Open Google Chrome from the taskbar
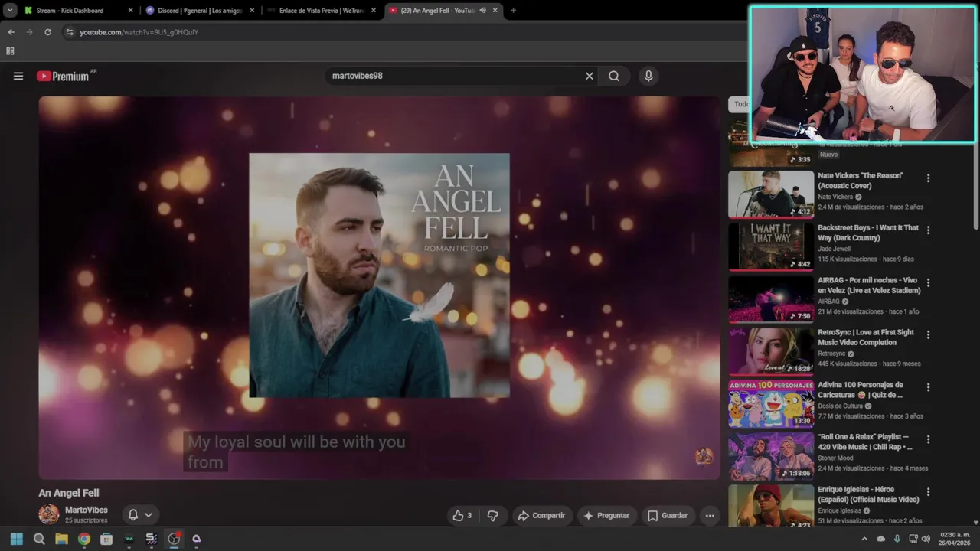The height and width of the screenshot is (551, 980). 84,539
